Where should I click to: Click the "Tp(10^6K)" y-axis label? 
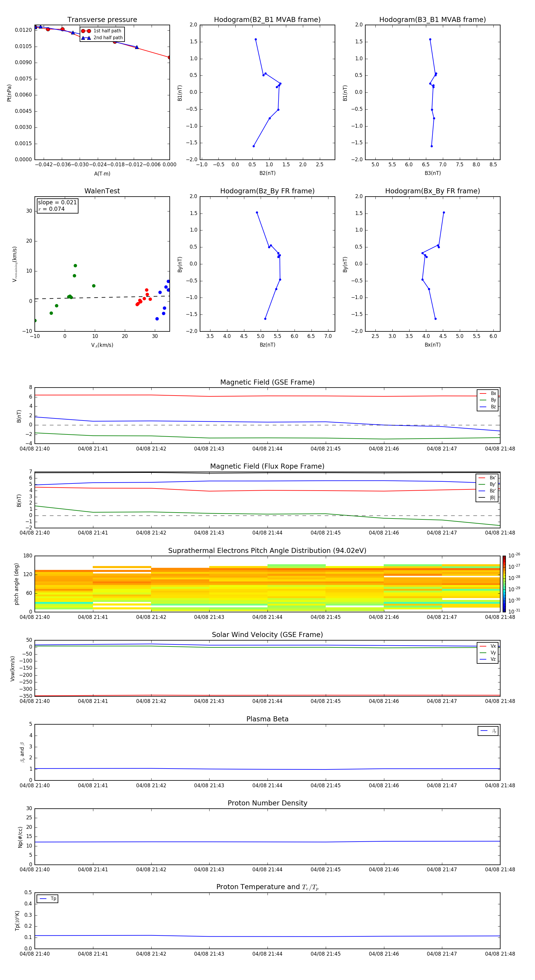coord(17,921)
